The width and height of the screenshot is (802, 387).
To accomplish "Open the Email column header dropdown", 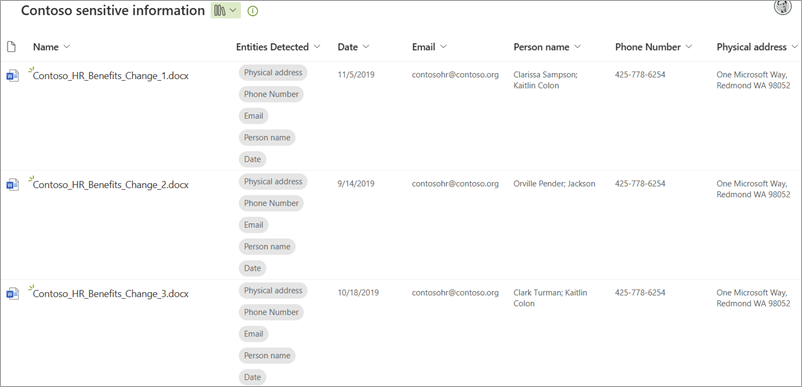I will 430,47.
